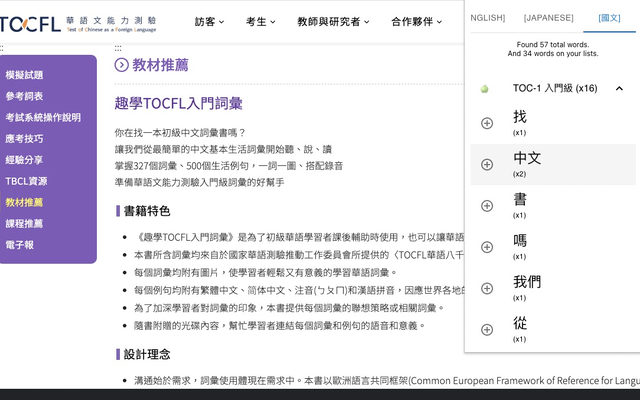This screenshot has height=400, width=640.
Task: Add the word 中文 with plus icon
Action: [487, 164]
